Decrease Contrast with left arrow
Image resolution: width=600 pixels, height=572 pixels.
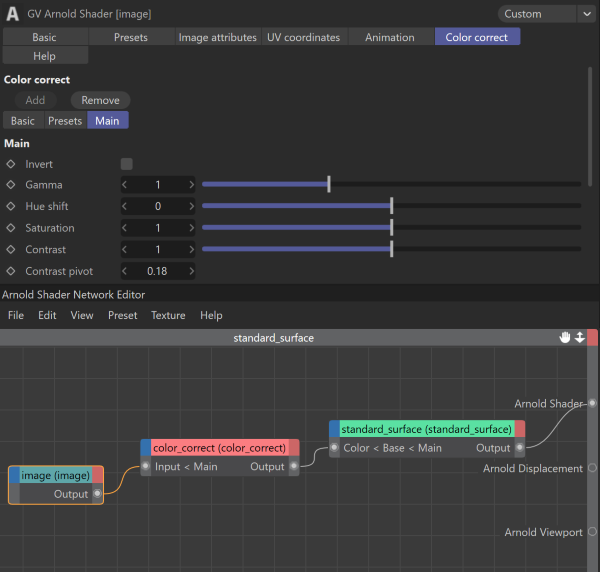pos(125,249)
